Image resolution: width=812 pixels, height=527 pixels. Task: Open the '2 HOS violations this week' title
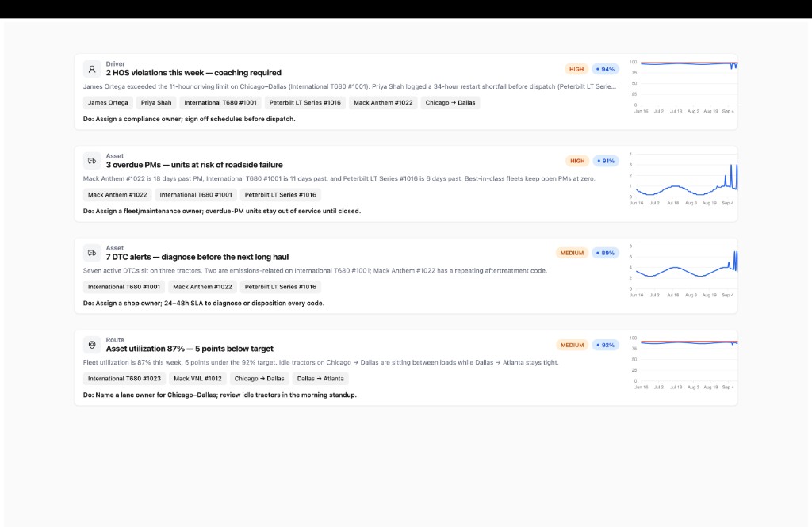tap(193, 73)
